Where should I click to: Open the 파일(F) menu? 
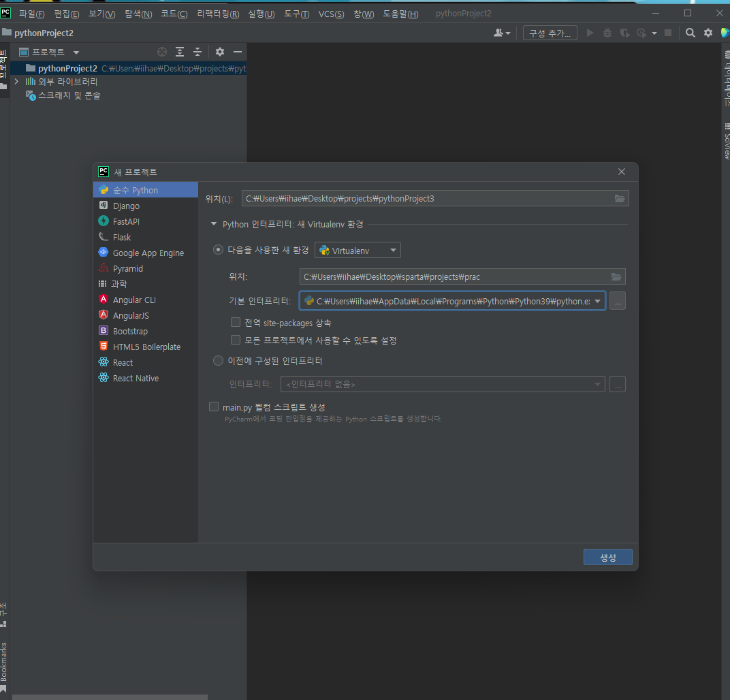[x=31, y=14]
